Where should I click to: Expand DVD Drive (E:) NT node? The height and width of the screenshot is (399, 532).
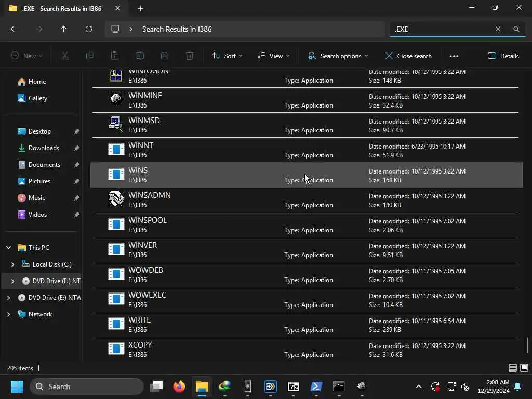(13, 281)
